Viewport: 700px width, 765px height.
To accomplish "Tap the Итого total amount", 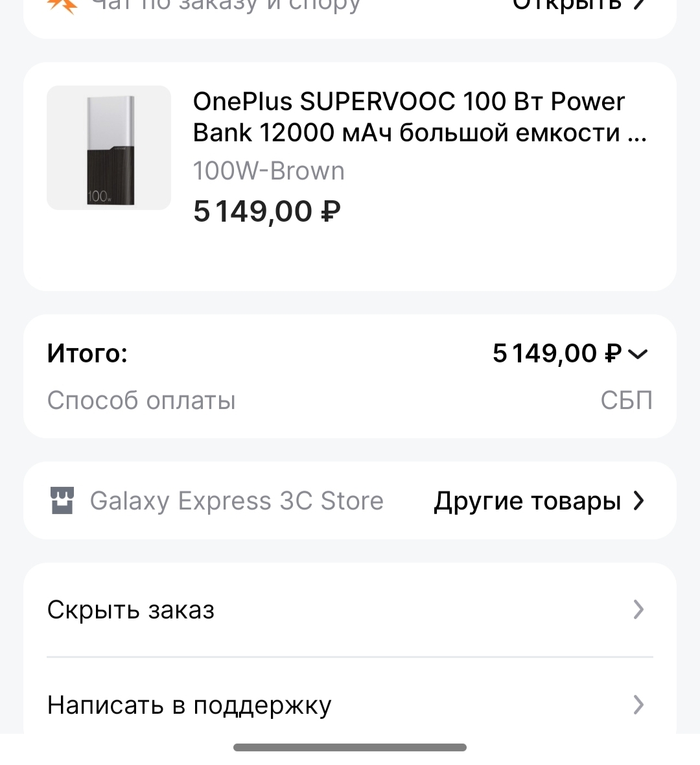I will (x=557, y=354).
